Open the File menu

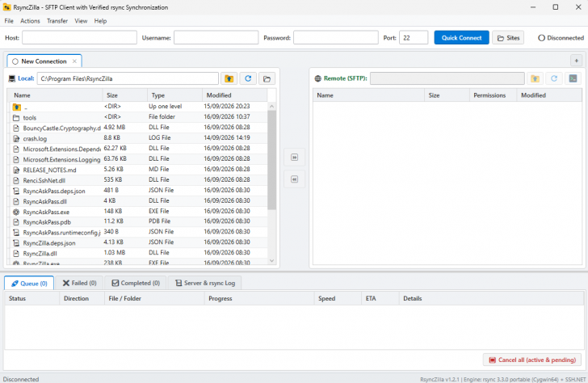[x=9, y=21]
